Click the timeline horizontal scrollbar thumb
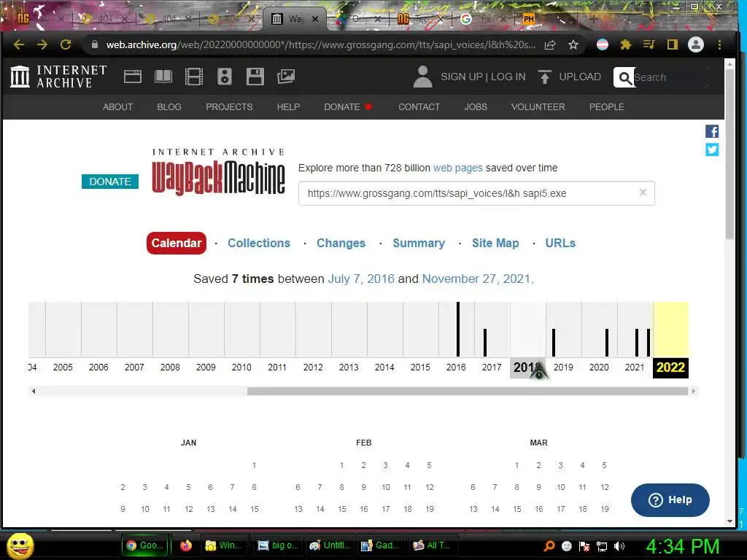The height and width of the screenshot is (560, 747). tap(468, 391)
